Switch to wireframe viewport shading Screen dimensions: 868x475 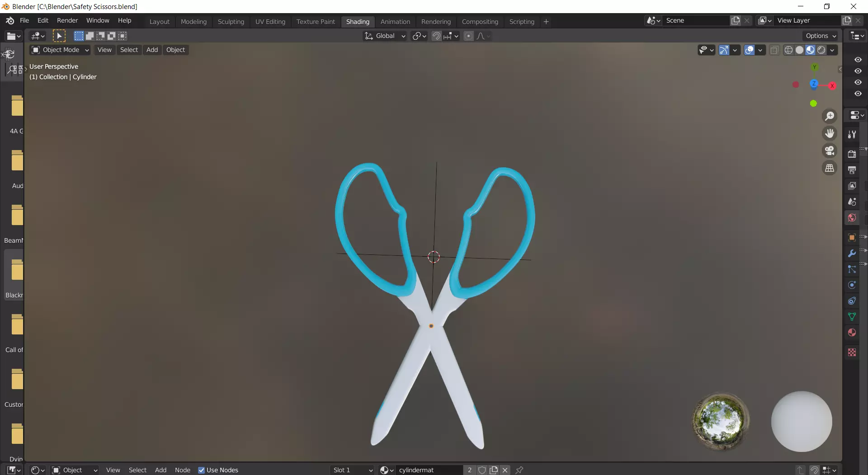[789, 50]
